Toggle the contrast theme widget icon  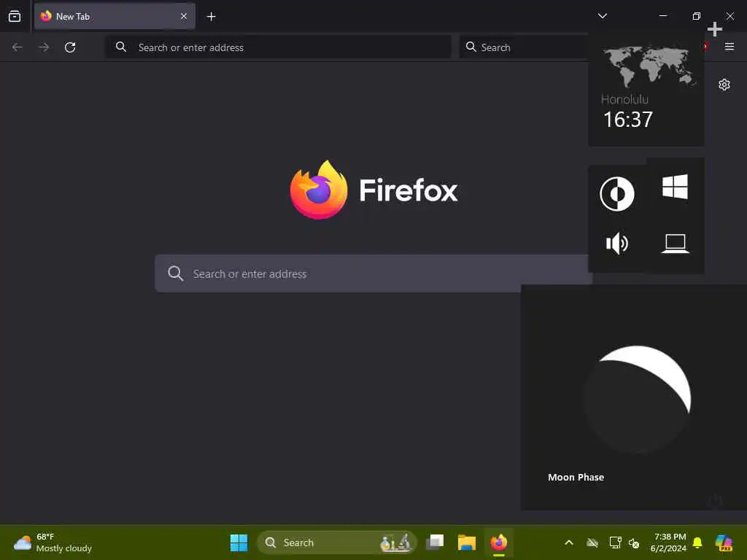[617, 194]
